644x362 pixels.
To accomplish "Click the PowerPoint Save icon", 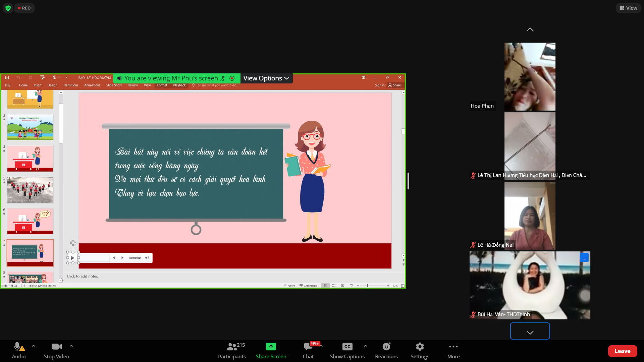I will point(7,77).
